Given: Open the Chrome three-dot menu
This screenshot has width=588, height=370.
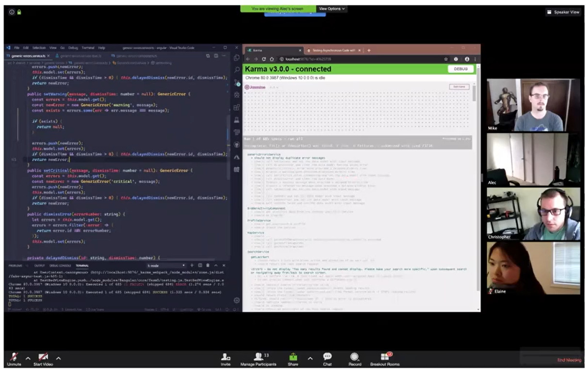Looking at the screenshot, I should coord(475,59).
